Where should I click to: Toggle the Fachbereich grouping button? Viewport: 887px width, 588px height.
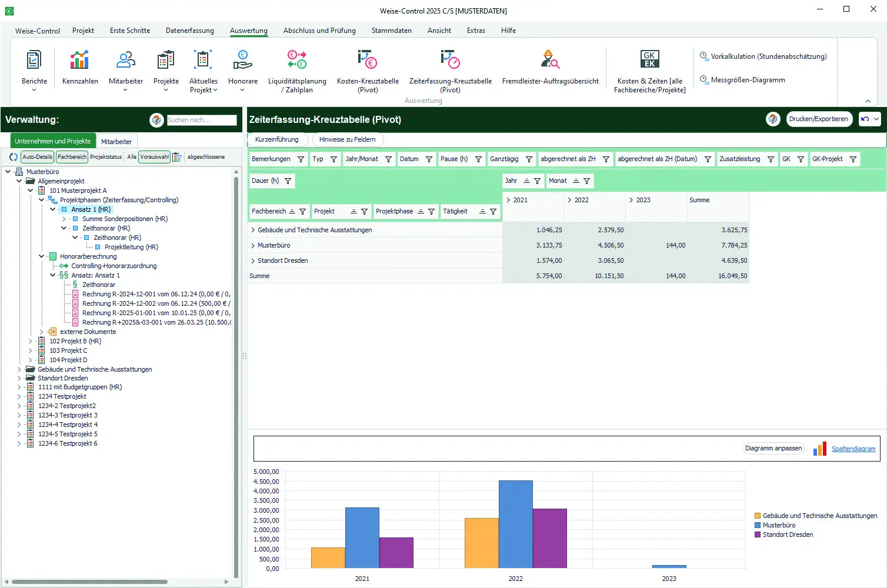(x=72, y=157)
